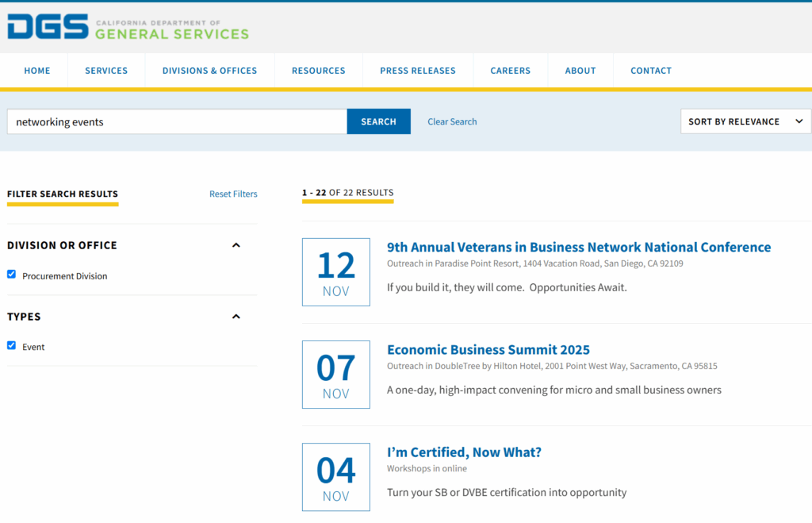Navigate to the PRESS RELEASES section
This screenshot has height=523, width=812.
[x=418, y=70]
